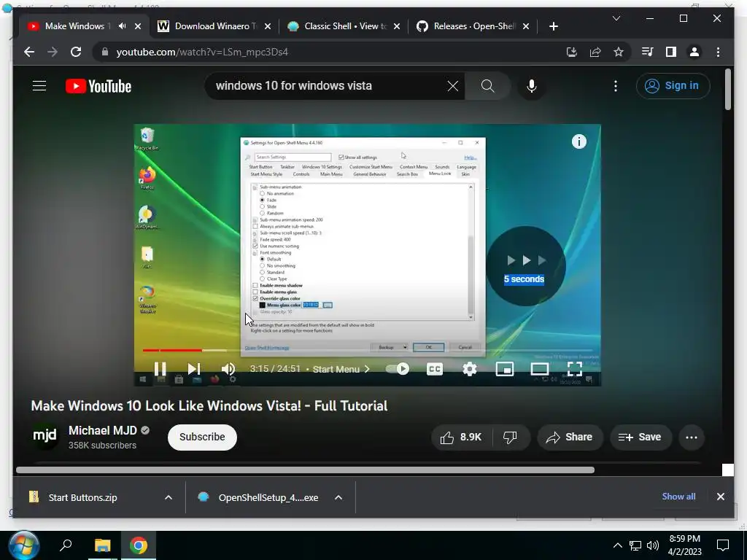Click the vertical page scrollbar
This screenshot has width=747, height=560.
(727, 90)
